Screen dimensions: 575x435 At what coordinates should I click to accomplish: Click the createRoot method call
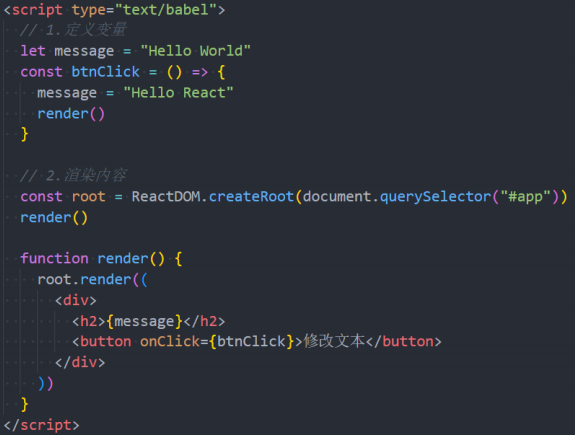[251, 197]
